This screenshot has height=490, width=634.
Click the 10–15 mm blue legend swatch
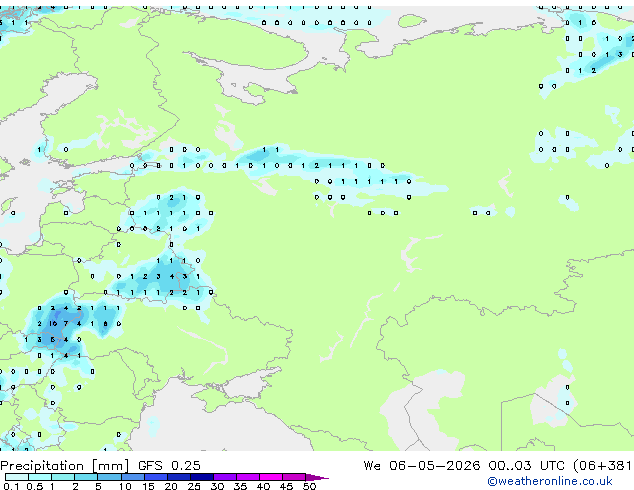133,477
